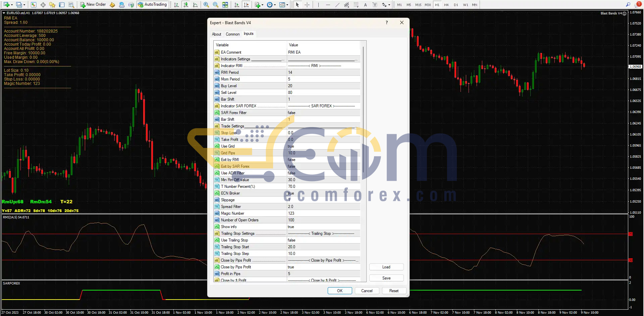
Task: Switch timeframe to D1
Action: [x=456, y=5]
